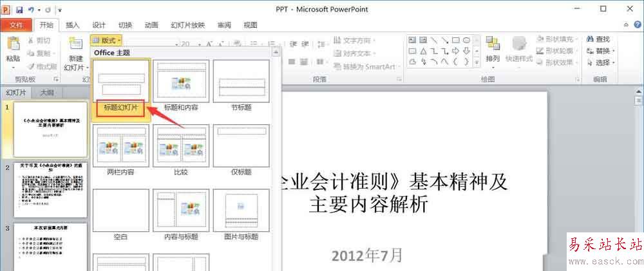Pick the Right Brace shape
Image resolution: width=644 pixels, height=271 pixels.
pyautogui.click(x=466, y=62)
